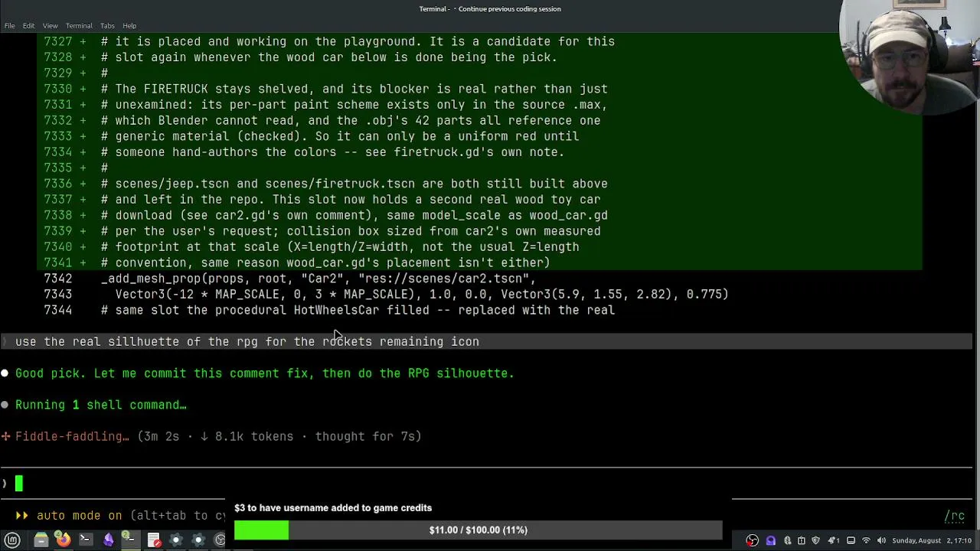The width and height of the screenshot is (980, 551).
Task: Open the text editor taskbar icon
Action: (x=154, y=540)
